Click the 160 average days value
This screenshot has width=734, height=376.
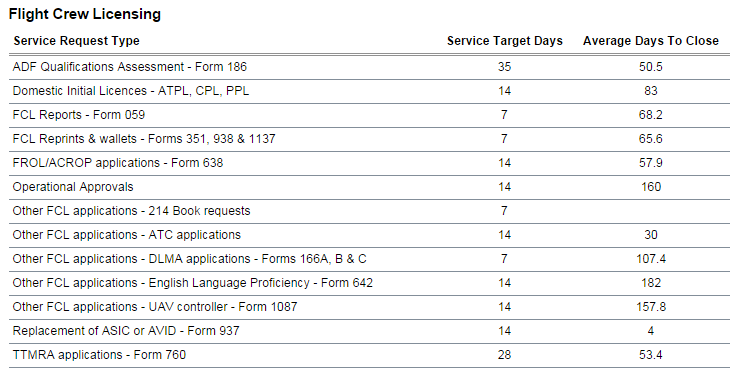pos(651,187)
